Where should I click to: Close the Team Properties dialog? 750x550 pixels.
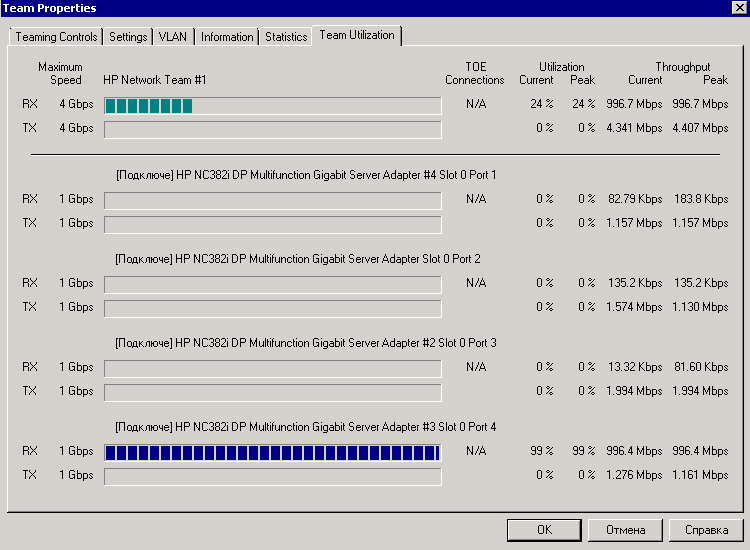(x=739, y=8)
